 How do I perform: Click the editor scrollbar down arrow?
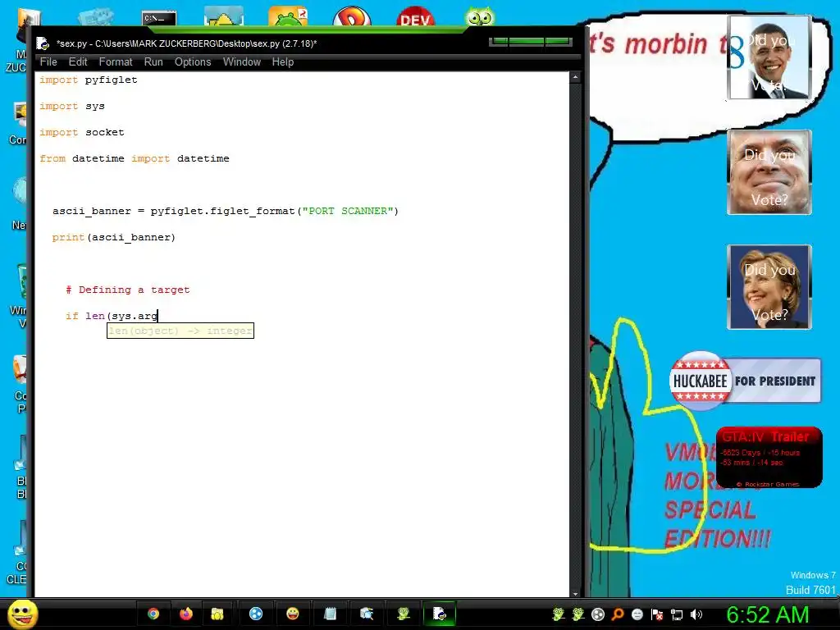coord(575,594)
